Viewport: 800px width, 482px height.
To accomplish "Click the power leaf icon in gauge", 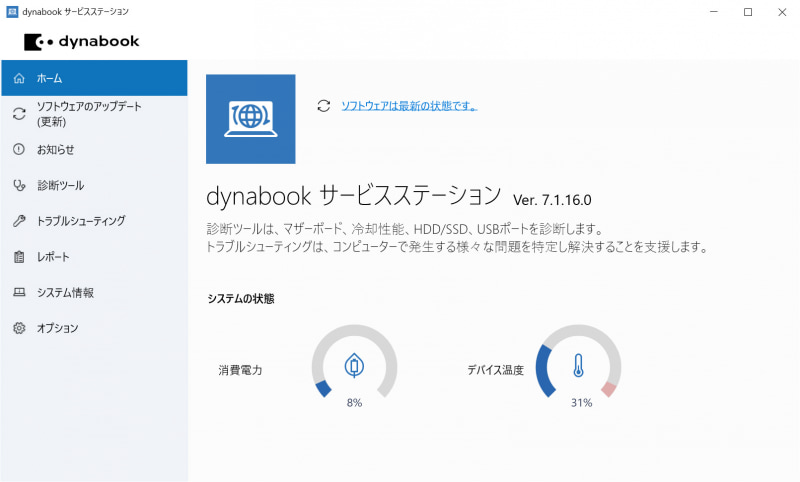I will (x=354, y=366).
